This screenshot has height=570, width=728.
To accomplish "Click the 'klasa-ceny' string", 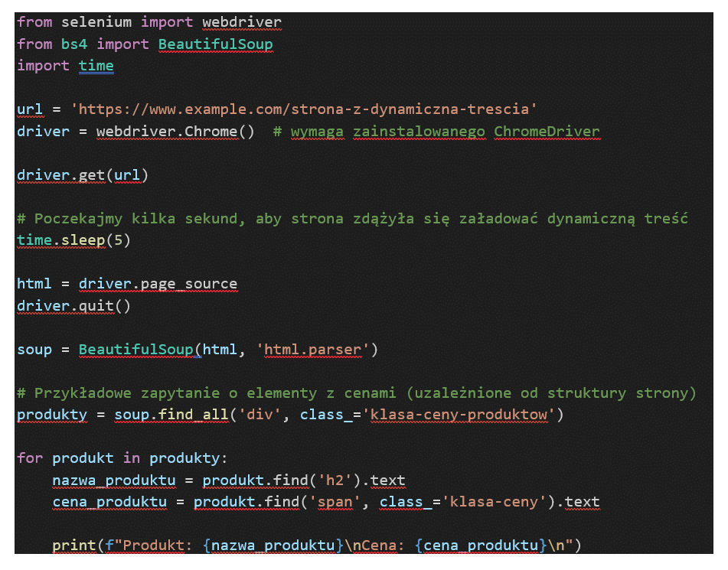I will pyautogui.click(x=494, y=502).
